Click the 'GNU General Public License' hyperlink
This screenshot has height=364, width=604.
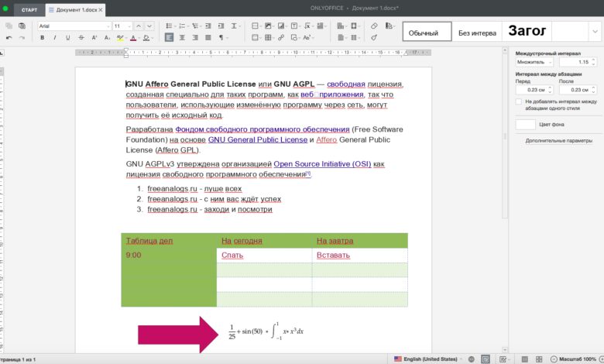[x=258, y=139]
